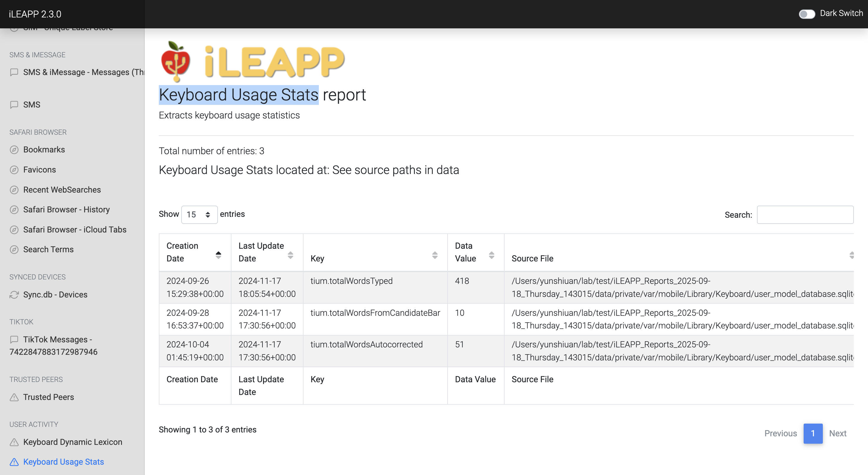The width and height of the screenshot is (868, 475).
Task: Open Safari Browser - History report
Action: coord(66,210)
